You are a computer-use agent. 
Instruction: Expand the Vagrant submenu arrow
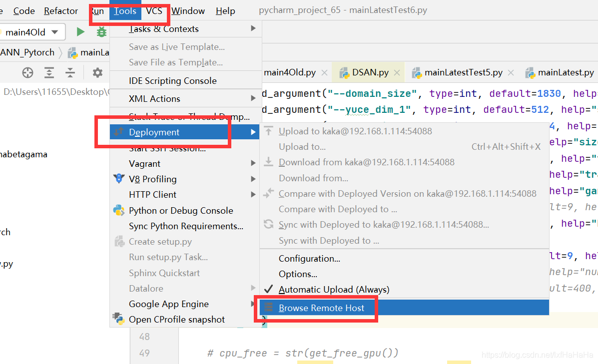pyautogui.click(x=253, y=163)
